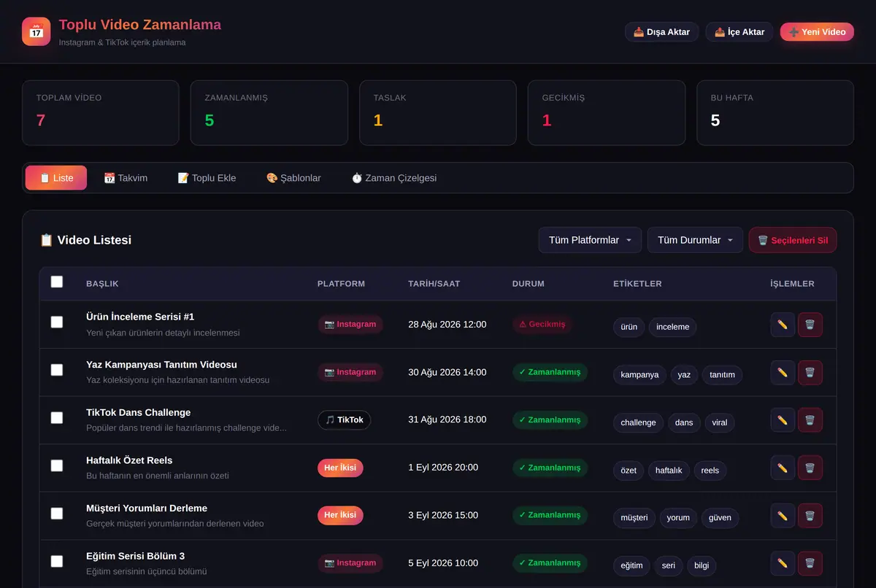View the Zaman Çizelgesi tab
The width and height of the screenshot is (876, 588).
coord(394,178)
